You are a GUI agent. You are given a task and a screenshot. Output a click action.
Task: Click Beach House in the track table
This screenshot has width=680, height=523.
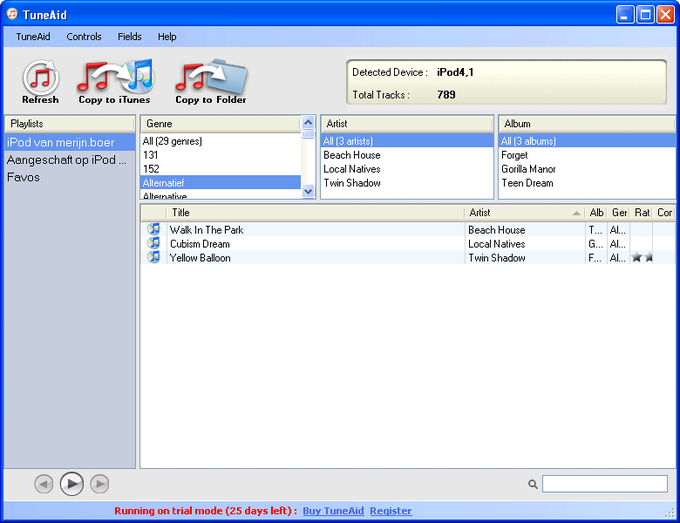(x=497, y=230)
